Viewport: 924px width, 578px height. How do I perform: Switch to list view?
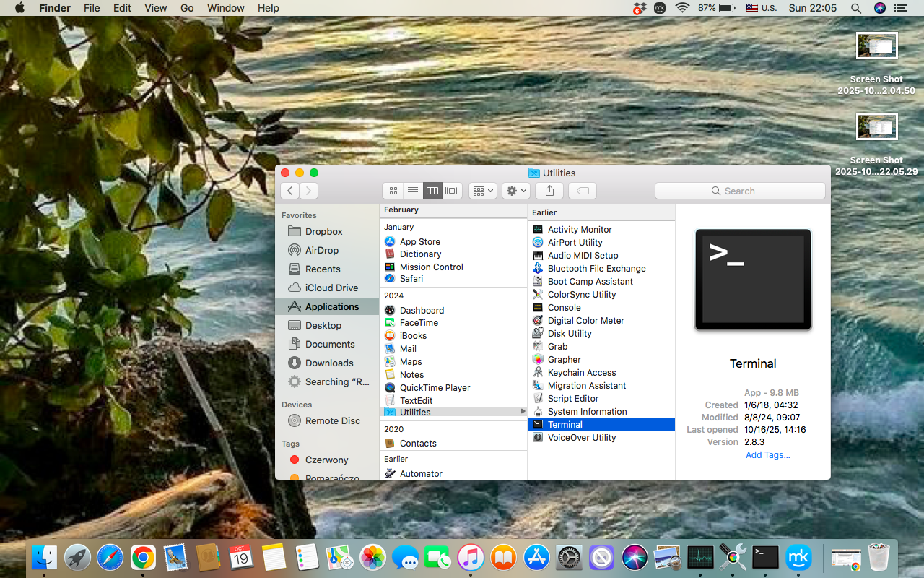(412, 190)
